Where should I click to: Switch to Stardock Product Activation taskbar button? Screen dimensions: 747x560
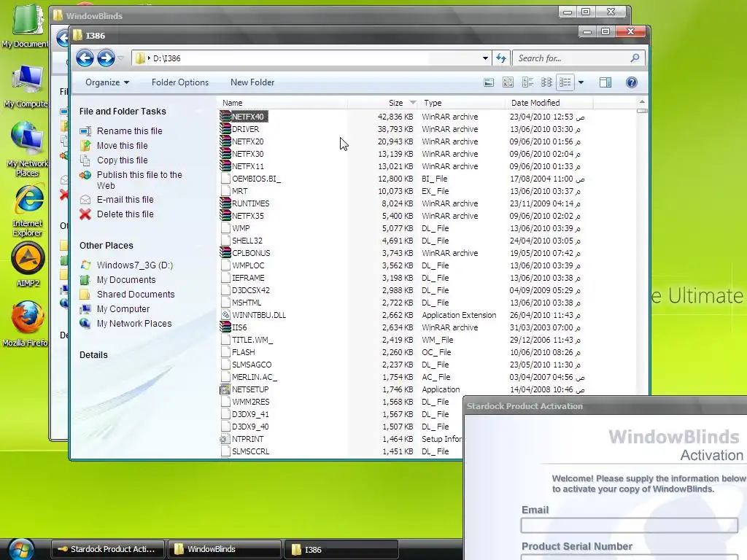108,549
